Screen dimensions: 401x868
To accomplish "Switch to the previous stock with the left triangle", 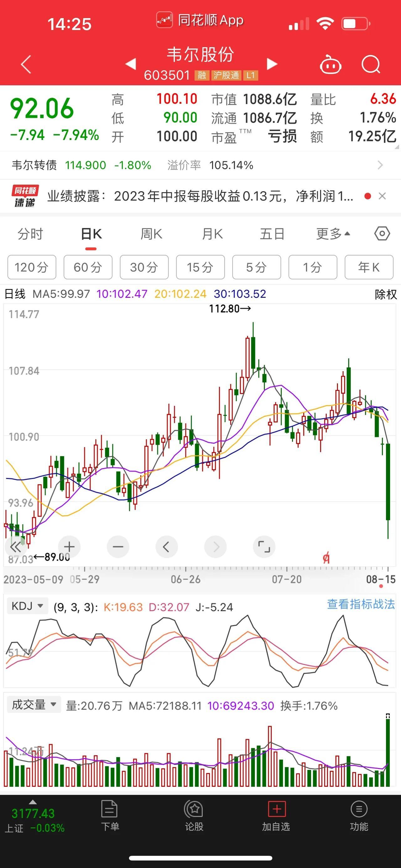I will click(x=131, y=64).
